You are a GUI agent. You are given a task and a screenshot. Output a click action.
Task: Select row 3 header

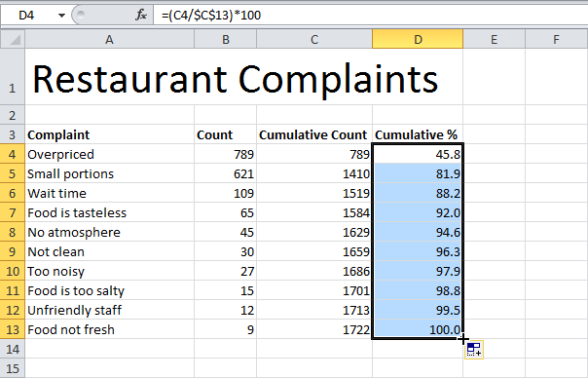(13, 134)
